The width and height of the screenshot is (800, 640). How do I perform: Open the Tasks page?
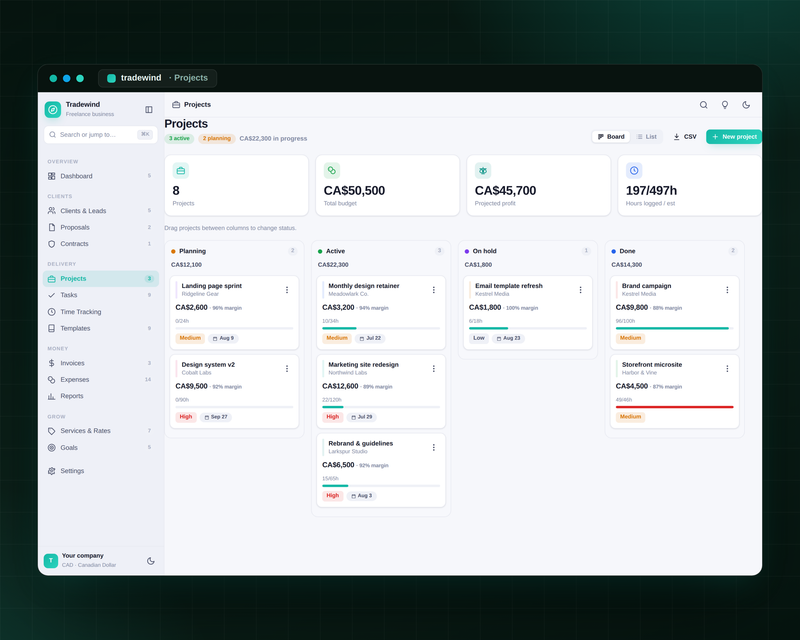(x=101, y=295)
